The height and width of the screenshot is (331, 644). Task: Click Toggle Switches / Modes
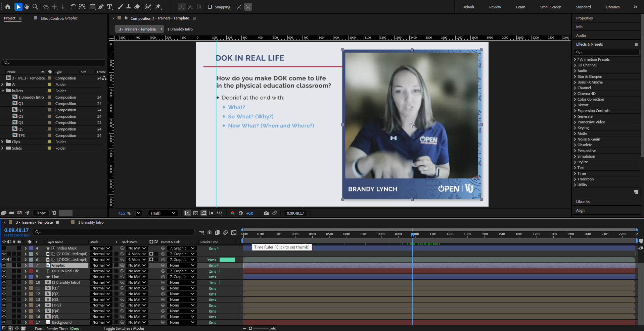coord(124,328)
